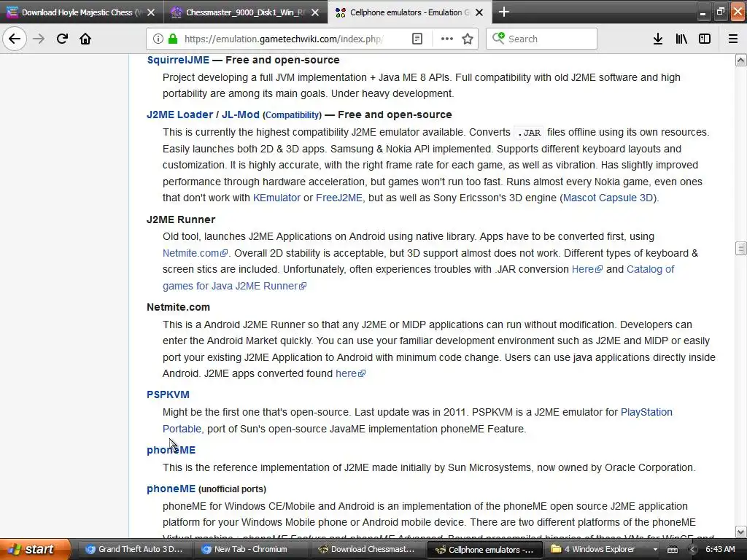Viewport: 747px width, 560px height.
Task: Follow the KEmulator link
Action: click(x=276, y=198)
